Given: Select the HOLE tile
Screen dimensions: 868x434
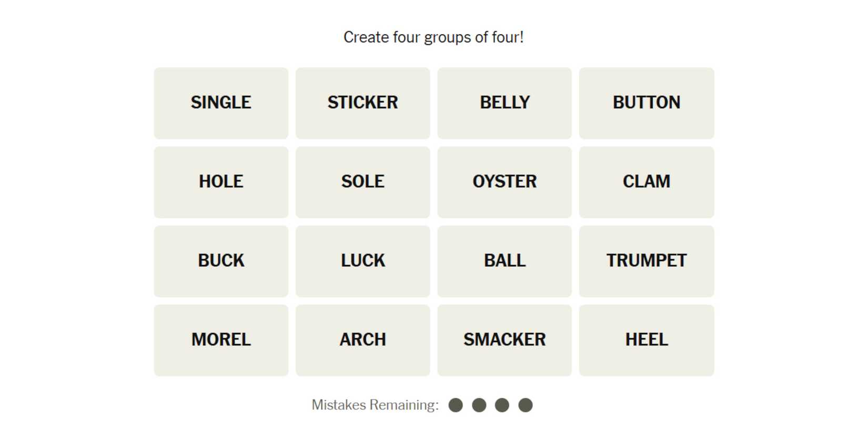Looking at the screenshot, I should [x=221, y=182].
